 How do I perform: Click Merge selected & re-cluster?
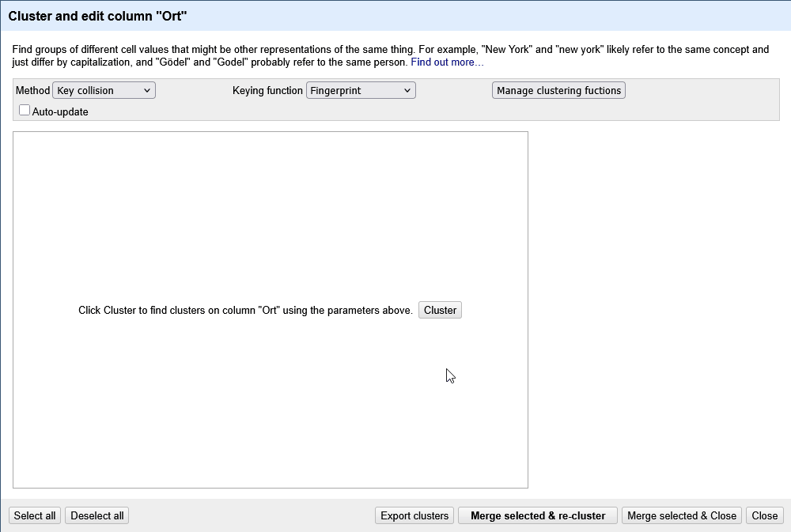pyautogui.click(x=537, y=515)
